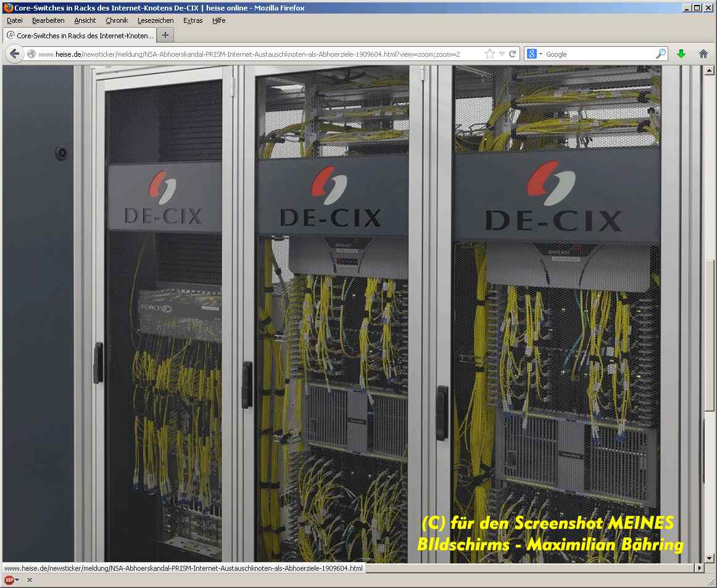Open the Datei menu
Screen dimensions: 717x588
[x=14, y=20]
